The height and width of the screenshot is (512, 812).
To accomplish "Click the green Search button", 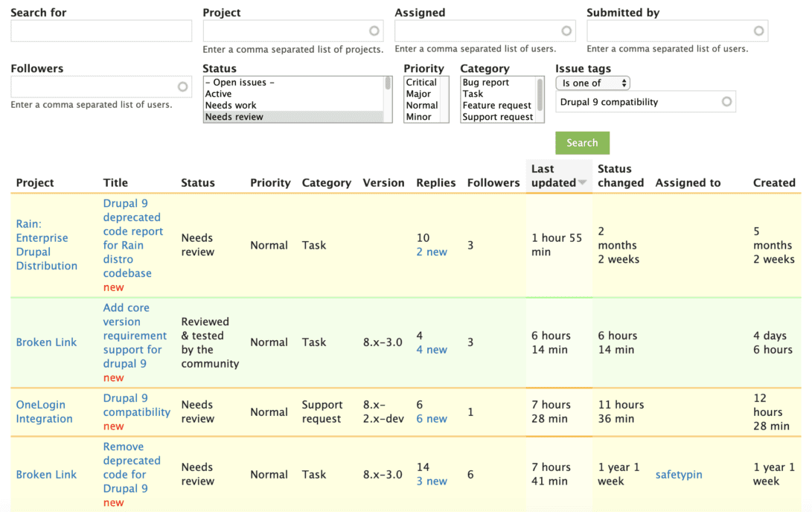I will [582, 143].
